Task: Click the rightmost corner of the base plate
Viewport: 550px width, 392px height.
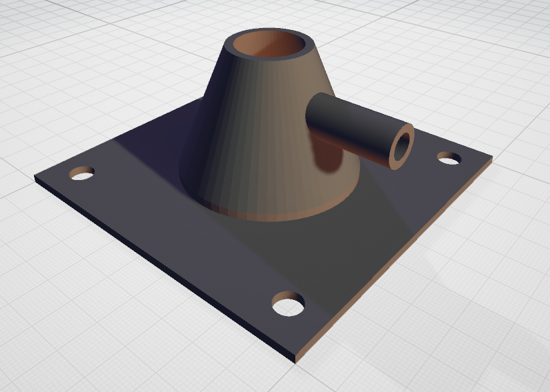Action: [493, 157]
